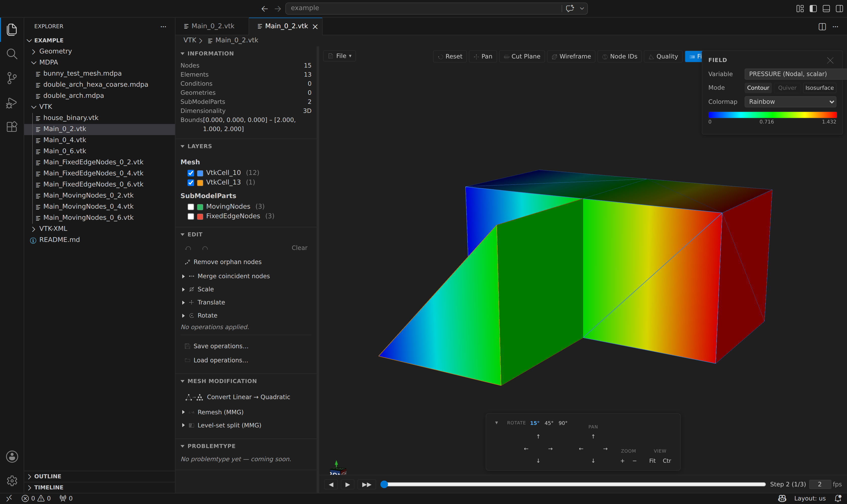Open the Search view in activity bar

pos(12,54)
